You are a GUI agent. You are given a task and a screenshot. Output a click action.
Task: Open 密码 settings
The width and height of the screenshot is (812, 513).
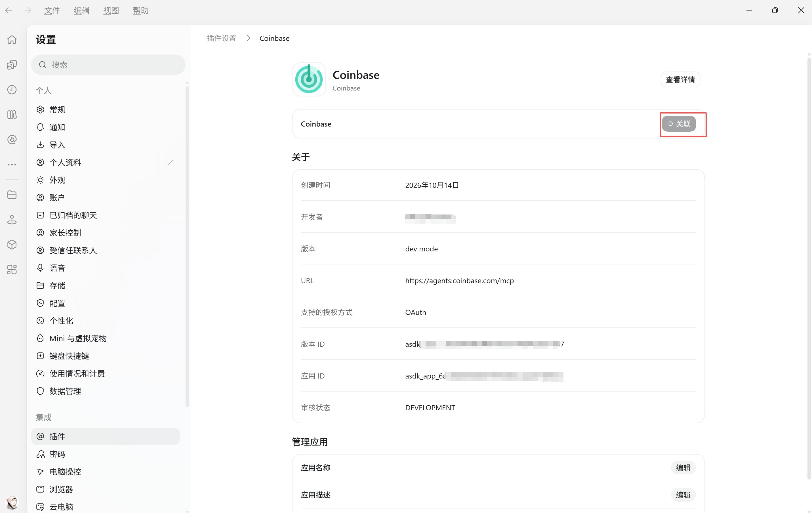(106, 454)
